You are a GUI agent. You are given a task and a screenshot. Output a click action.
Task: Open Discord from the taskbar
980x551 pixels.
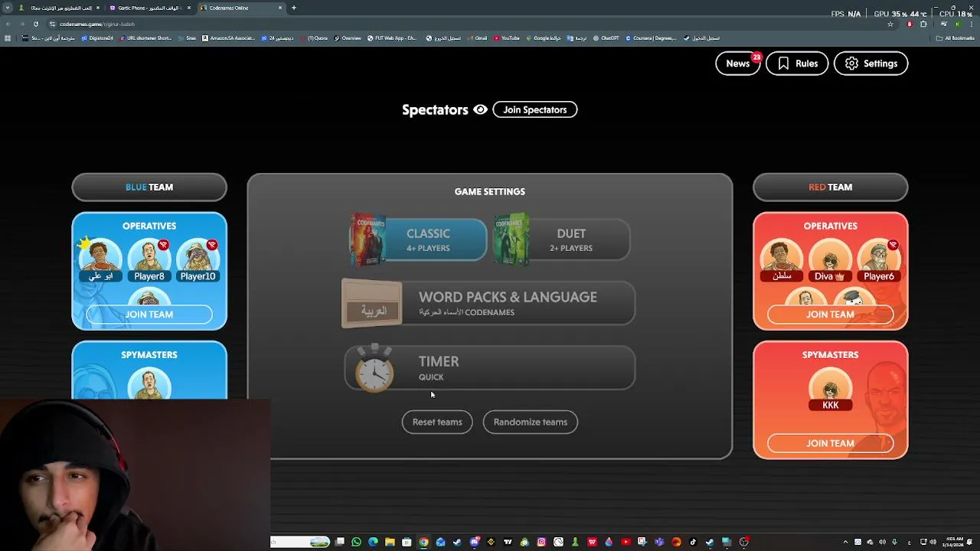coord(475,542)
